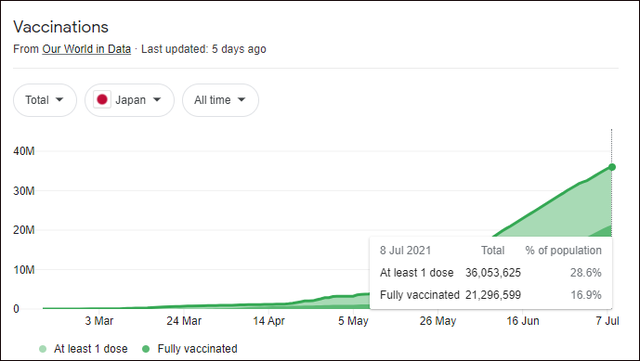The image size is (640, 361).
Task: Click the Total column header in tooltip
Action: tap(493, 250)
